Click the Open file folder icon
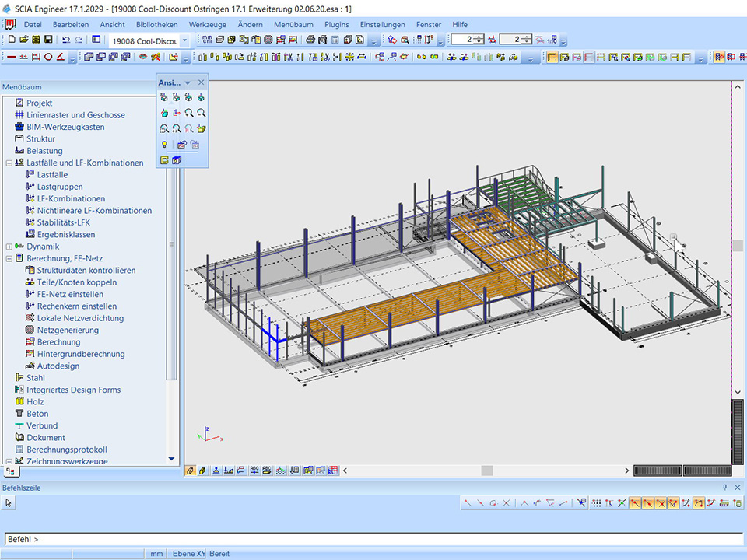The image size is (747, 560). [x=24, y=40]
